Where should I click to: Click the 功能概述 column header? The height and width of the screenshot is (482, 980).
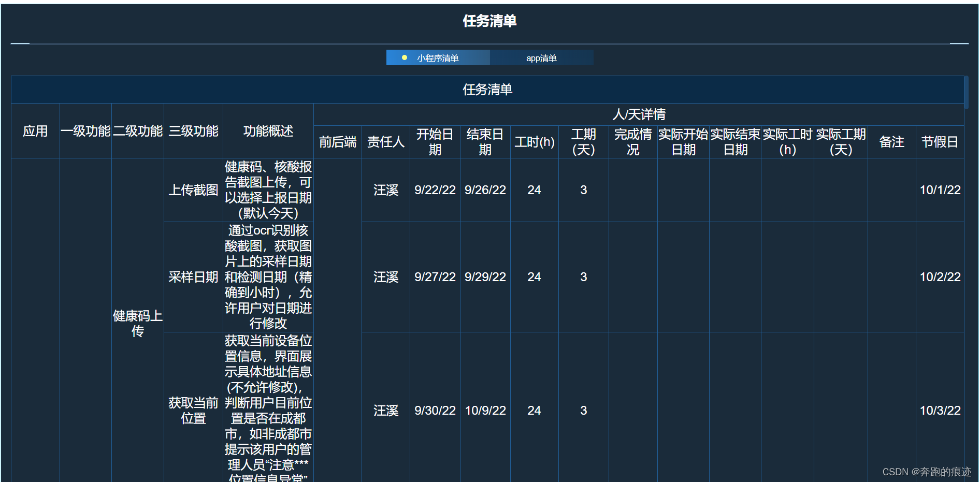click(x=268, y=131)
